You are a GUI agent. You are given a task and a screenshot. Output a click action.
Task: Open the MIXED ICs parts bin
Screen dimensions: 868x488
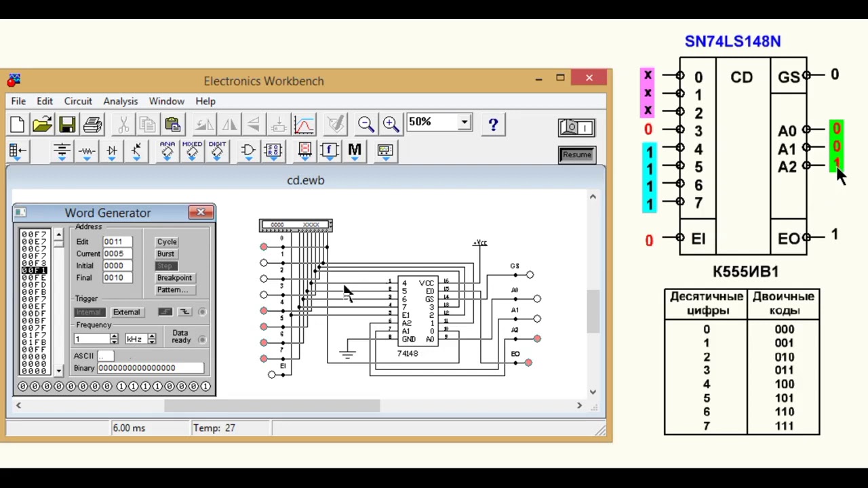click(192, 151)
